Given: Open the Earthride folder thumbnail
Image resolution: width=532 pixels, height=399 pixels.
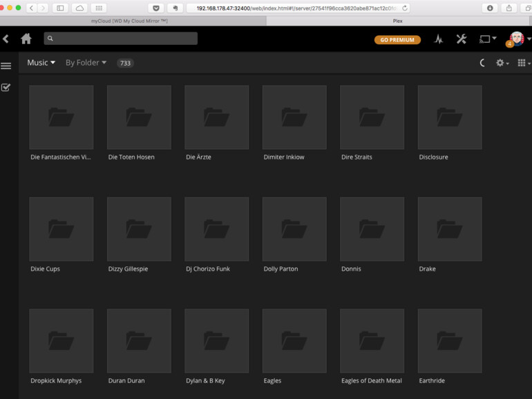Looking at the screenshot, I should (450, 341).
